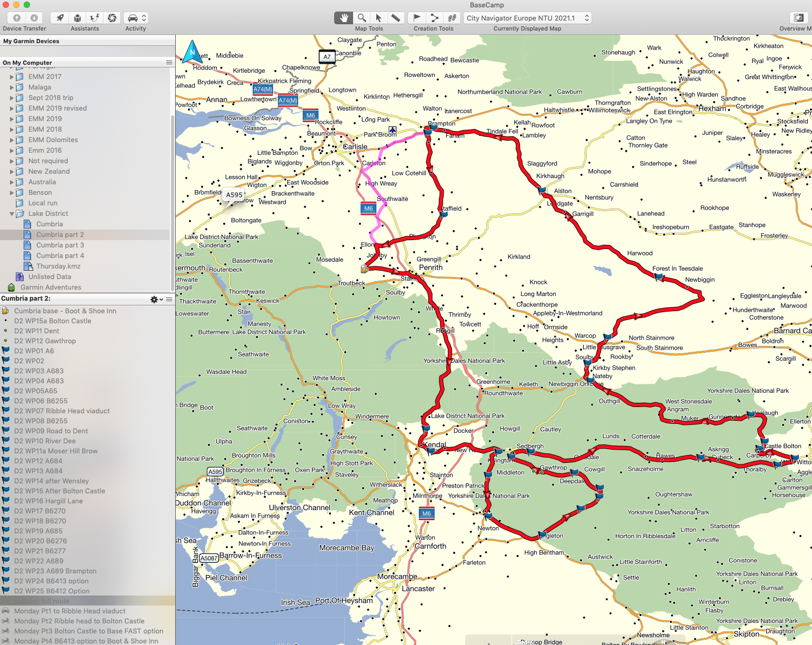The image size is (812, 645).
Task: Select the New Waypoint flag tool
Action: (416, 18)
